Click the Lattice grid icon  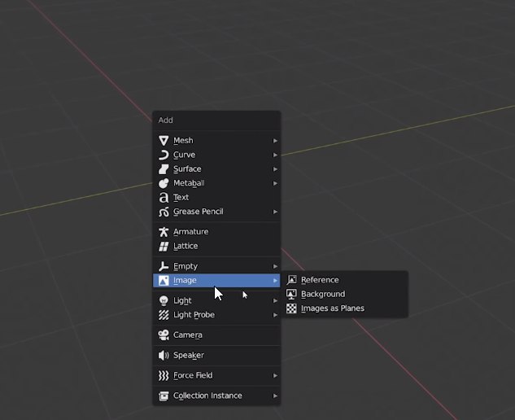tap(164, 246)
